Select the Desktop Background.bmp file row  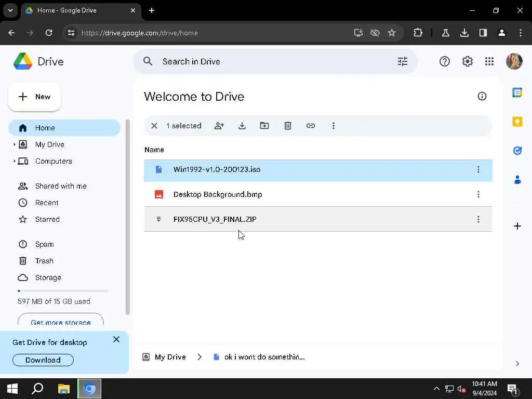pyautogui.click(x=318, y=194)
